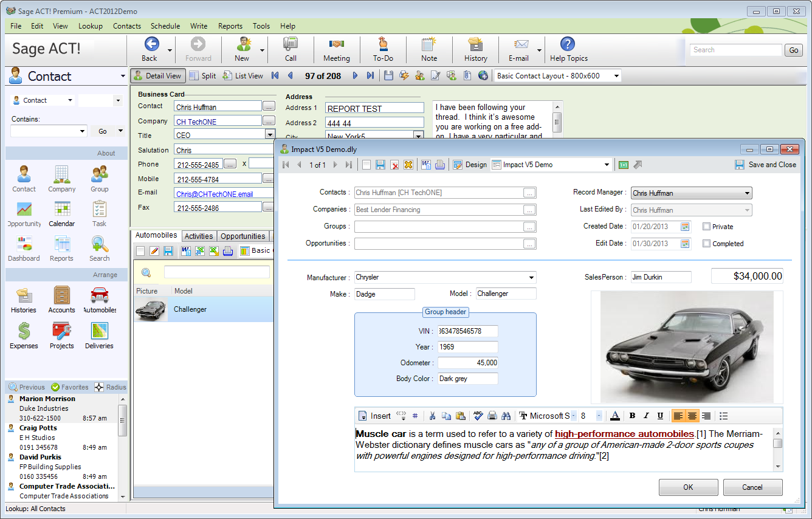Image resolution: width=812 pixels, height=519 pixels.
Task: Toggle italic formatting in the editor
Action: (x=646, y=416)
